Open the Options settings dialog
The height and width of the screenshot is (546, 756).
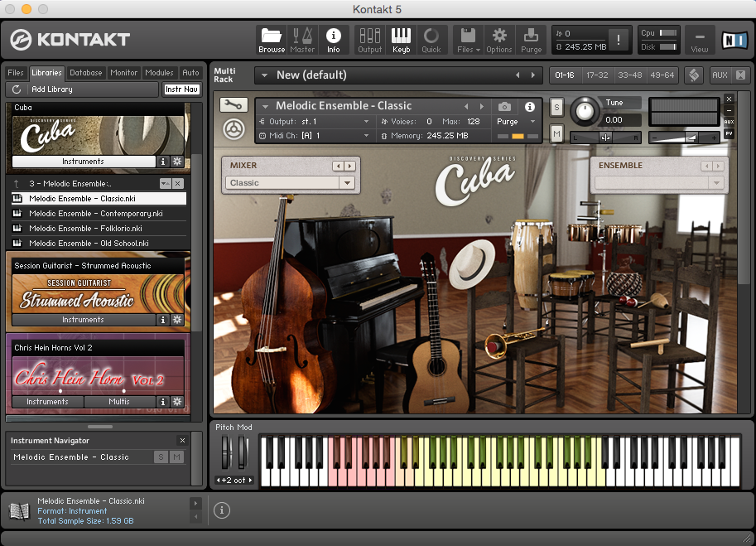pos(499,40)
